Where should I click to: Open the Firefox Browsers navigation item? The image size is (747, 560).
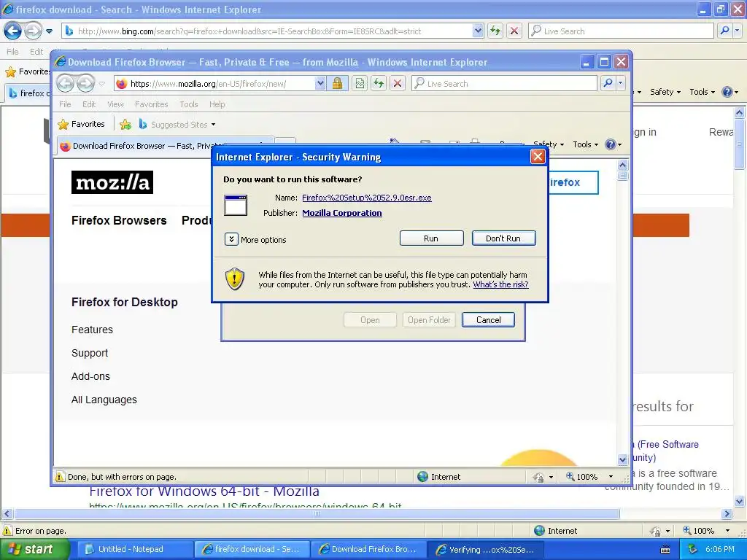coord(119,220)
